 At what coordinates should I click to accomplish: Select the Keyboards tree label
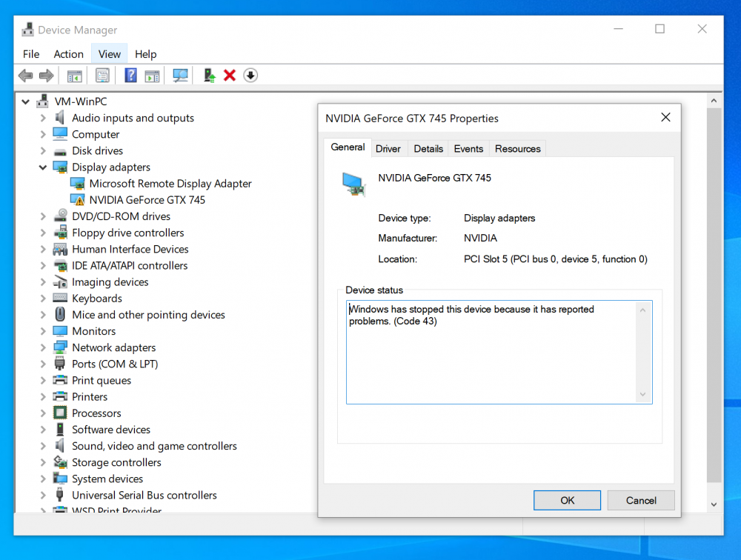point(97,299)
